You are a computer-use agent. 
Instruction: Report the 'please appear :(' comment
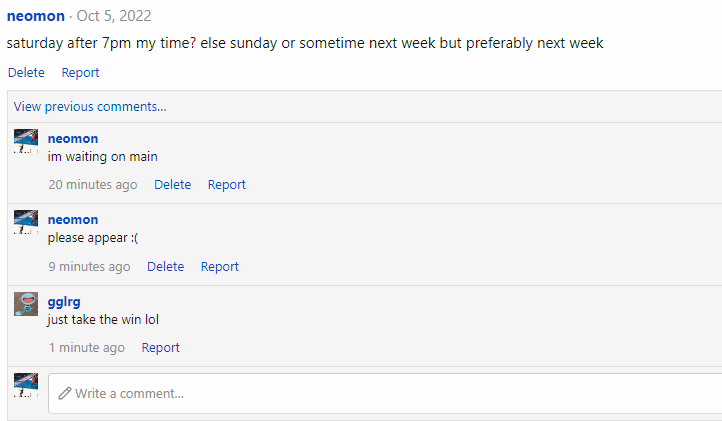tap(220, 267)
